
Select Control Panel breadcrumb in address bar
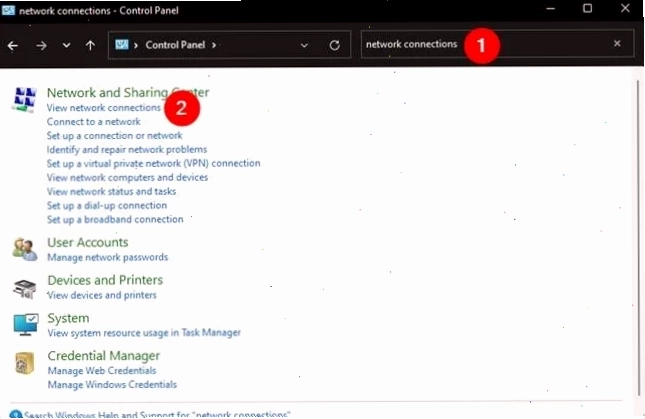[x=175, y=45]
